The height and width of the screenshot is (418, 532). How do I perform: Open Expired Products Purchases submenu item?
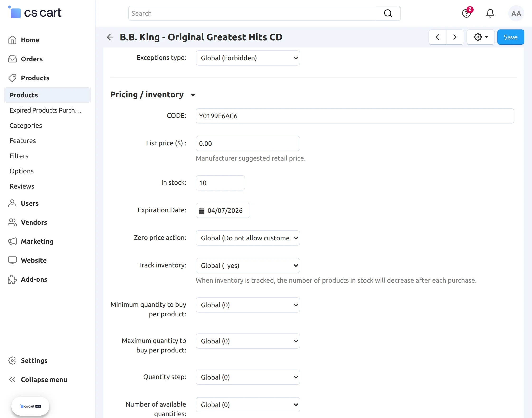46,110
